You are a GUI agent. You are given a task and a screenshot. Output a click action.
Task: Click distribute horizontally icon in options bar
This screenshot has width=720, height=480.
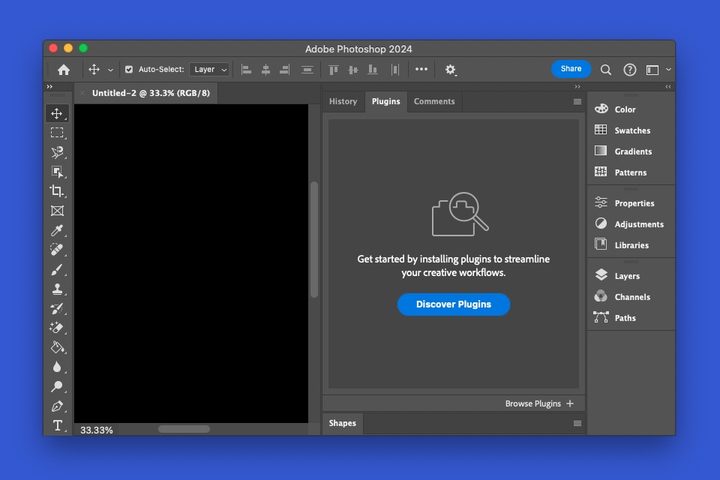(x=394, y=70)
